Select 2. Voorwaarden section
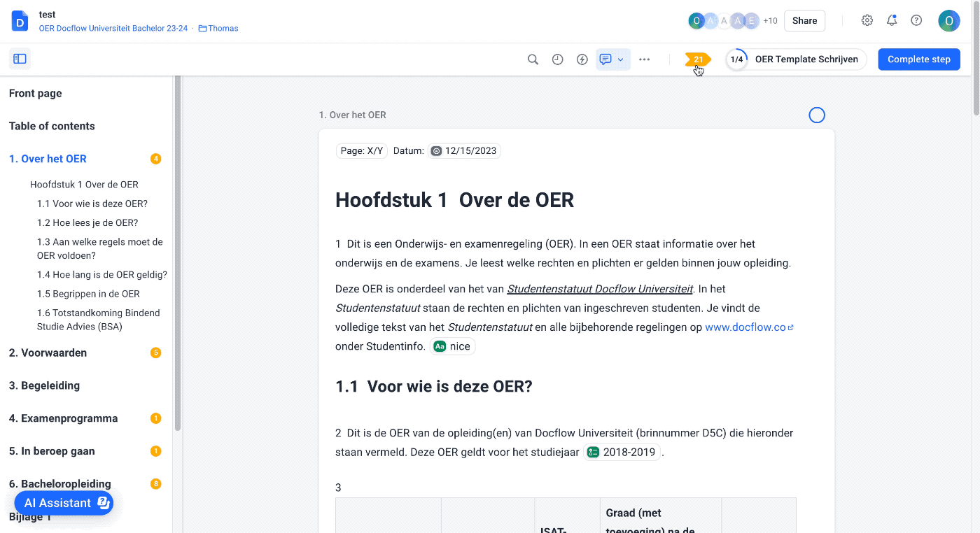The width and height of the screenshot is (980, 533). click(48, 353)
